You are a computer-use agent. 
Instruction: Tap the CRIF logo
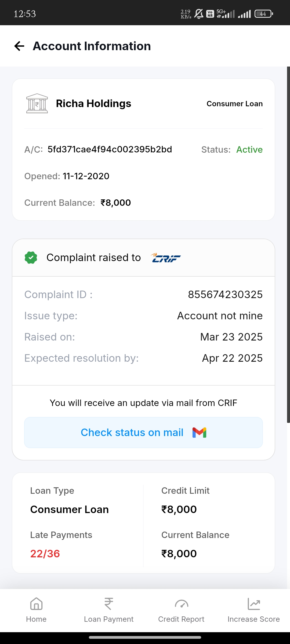(x=166, y=258)
